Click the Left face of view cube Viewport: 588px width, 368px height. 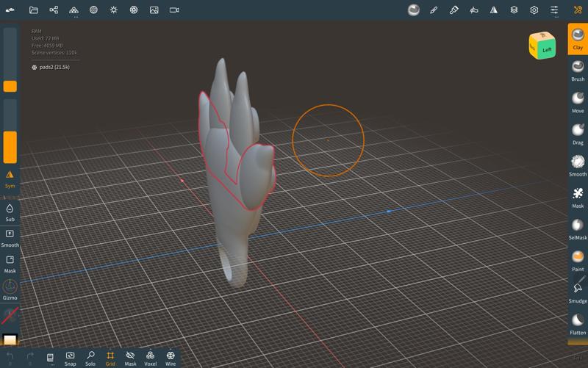[x=547, y=50]
